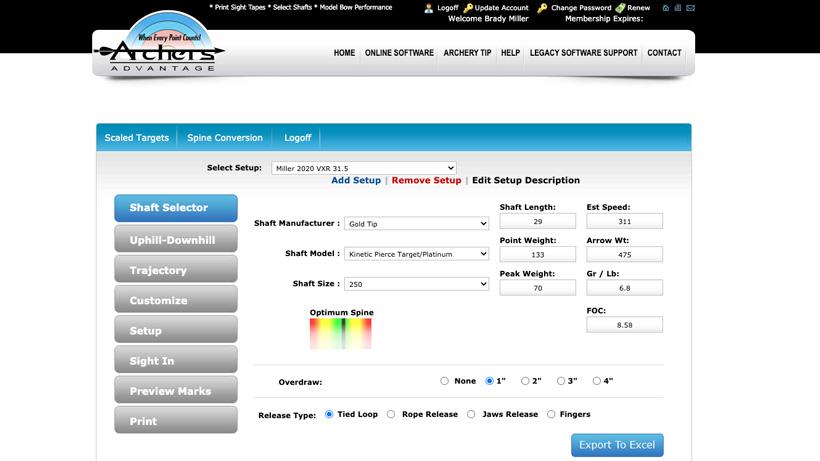Open HELP in the navigation bar
Image resolution: width=820 pixels, height=461 pixels.
(x=510, y=53)
